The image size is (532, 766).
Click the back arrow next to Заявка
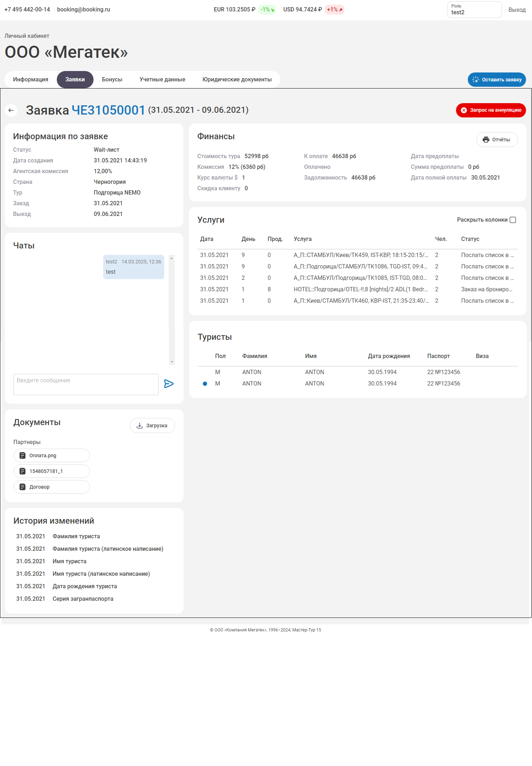pos(11,110)
